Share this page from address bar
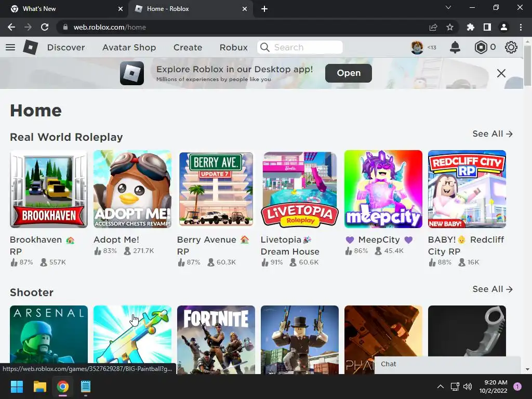 tap(433, 27)
